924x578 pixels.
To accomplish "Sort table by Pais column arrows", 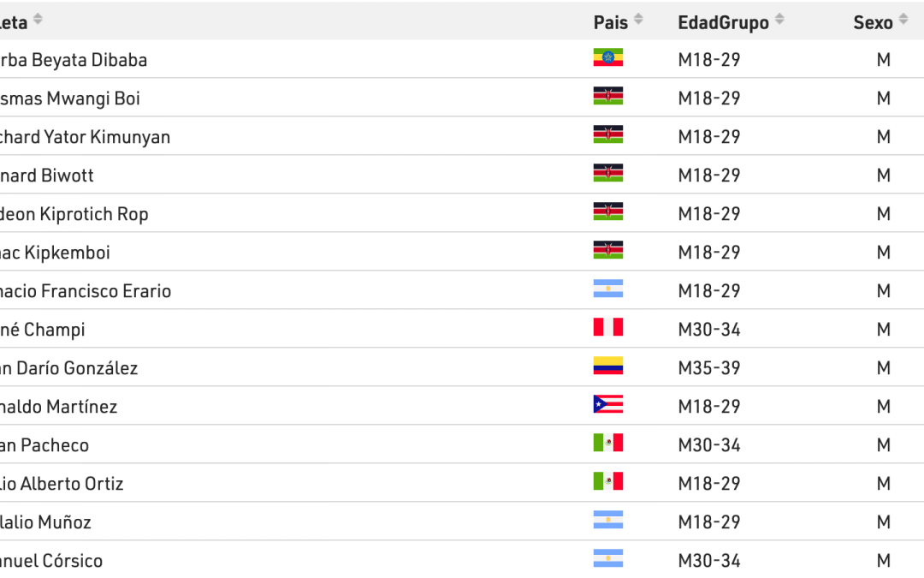I will (x=638, y=21).
